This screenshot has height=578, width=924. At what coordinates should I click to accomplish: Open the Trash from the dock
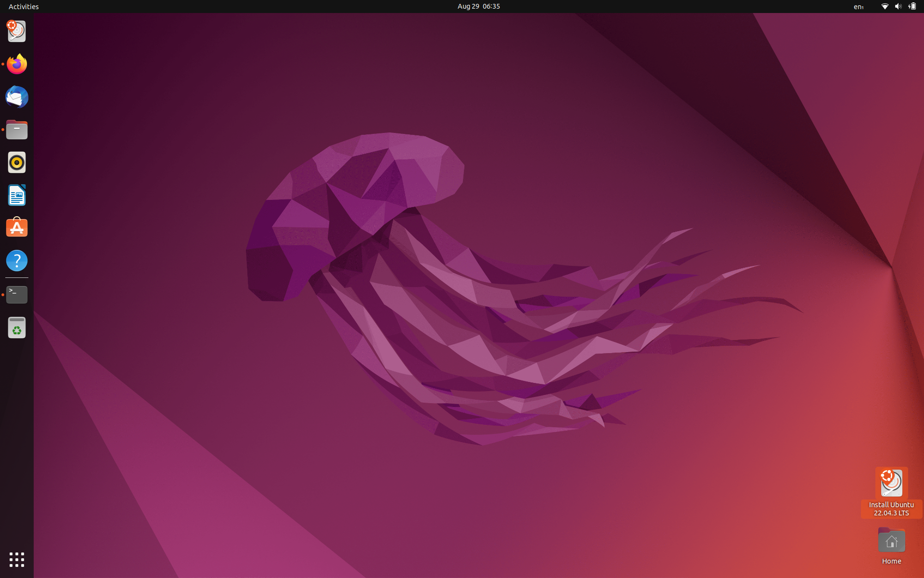[16, 327]
